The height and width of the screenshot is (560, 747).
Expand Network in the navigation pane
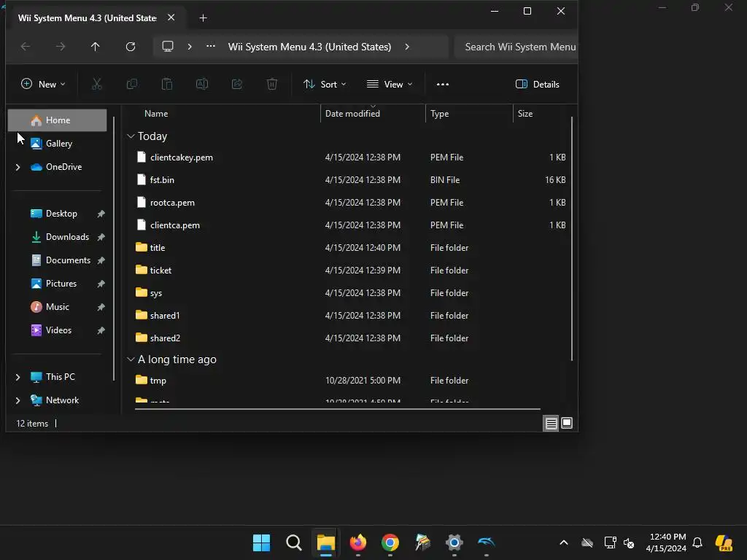tap(18, 400)
